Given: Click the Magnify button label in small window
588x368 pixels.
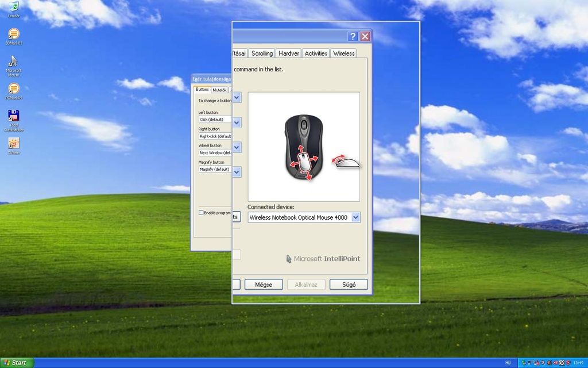Looking at the screenshot, I should click(x=211, y=162).
